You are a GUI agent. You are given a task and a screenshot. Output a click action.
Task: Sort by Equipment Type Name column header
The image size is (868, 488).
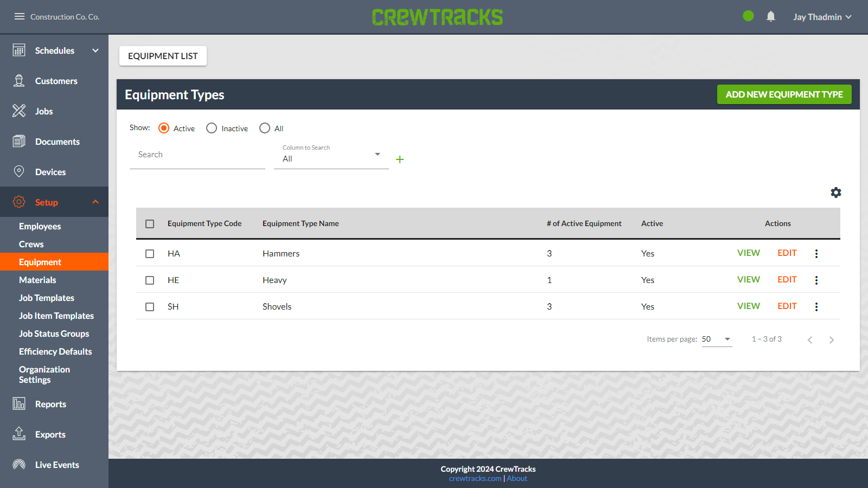coord(301,223)
